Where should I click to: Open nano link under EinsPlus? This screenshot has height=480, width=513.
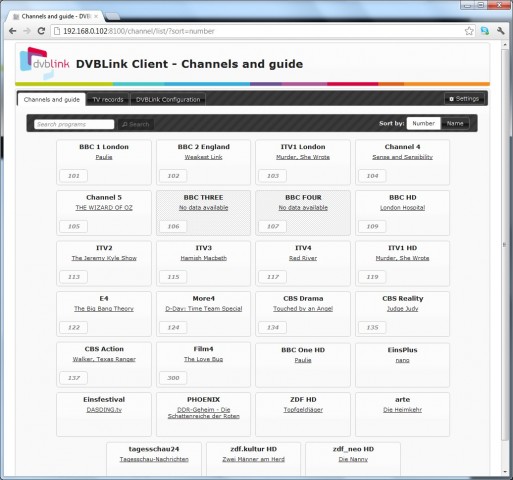402,360
